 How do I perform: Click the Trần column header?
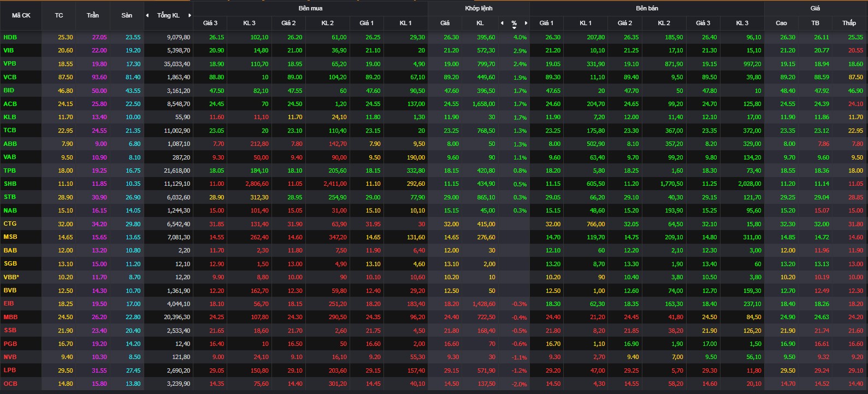tap(93, 15)
